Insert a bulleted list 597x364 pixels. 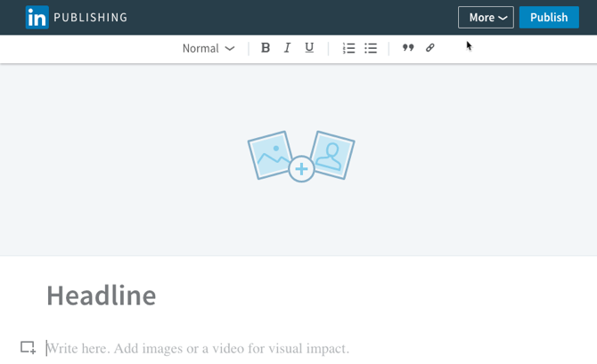click(371, 48)
